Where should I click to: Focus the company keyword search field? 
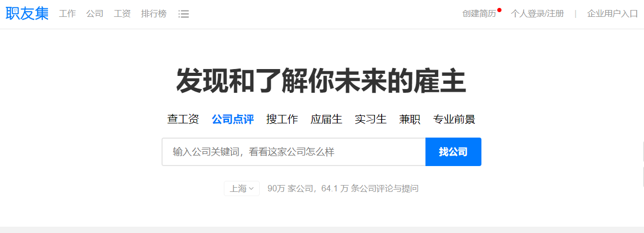294,152
